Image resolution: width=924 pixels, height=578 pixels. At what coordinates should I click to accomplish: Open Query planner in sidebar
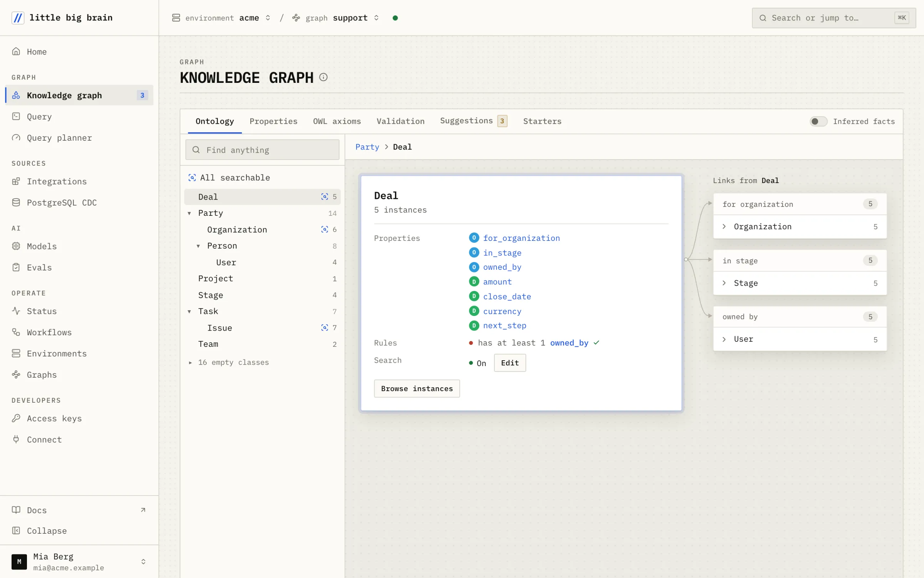click(79, 138)
